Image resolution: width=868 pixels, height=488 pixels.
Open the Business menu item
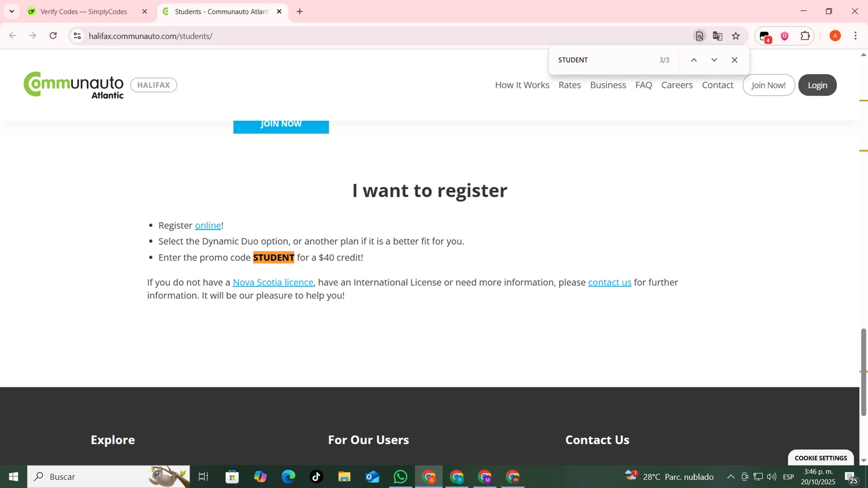pos(608,85)
